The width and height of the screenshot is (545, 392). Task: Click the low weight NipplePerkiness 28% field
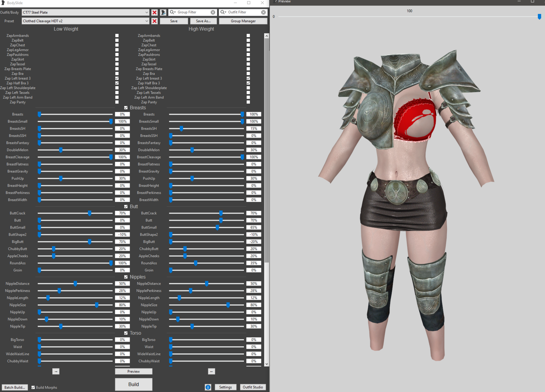point(122,291)
